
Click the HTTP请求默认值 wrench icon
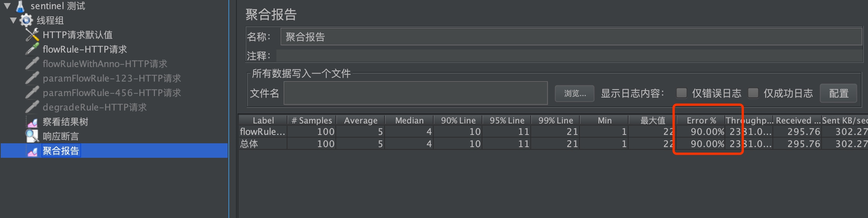pyautogui.click(x=32, y=35)
